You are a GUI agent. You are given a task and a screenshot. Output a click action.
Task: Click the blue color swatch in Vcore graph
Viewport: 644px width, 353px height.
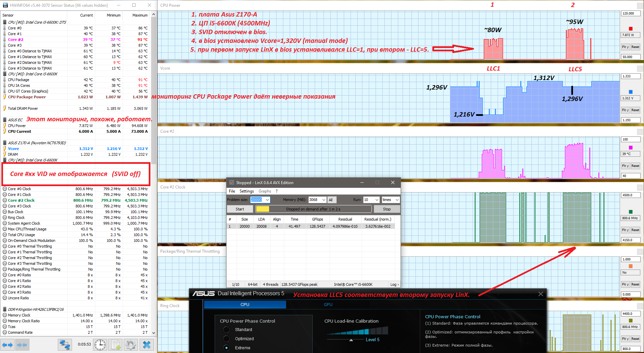click(x=630, y=92)
